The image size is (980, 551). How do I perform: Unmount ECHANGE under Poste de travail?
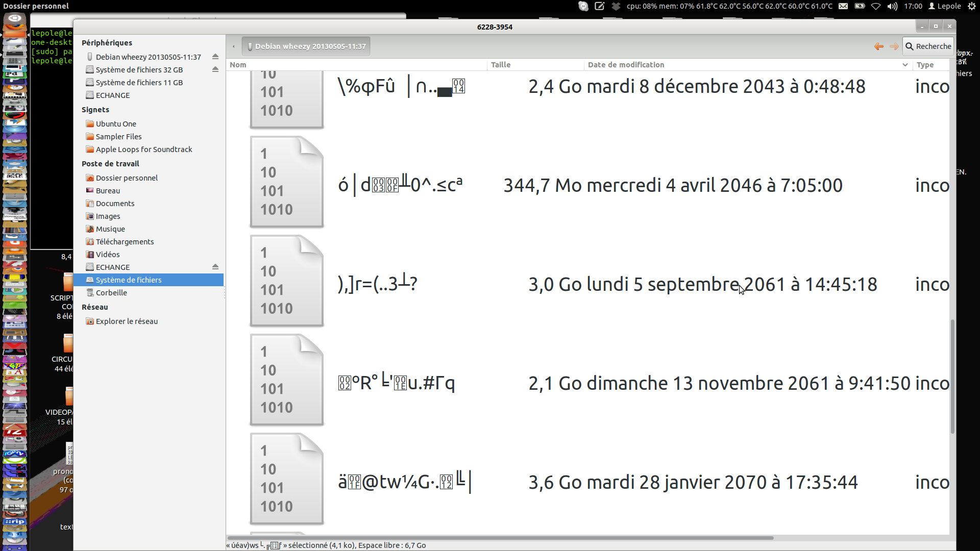(x=215, y=267)
